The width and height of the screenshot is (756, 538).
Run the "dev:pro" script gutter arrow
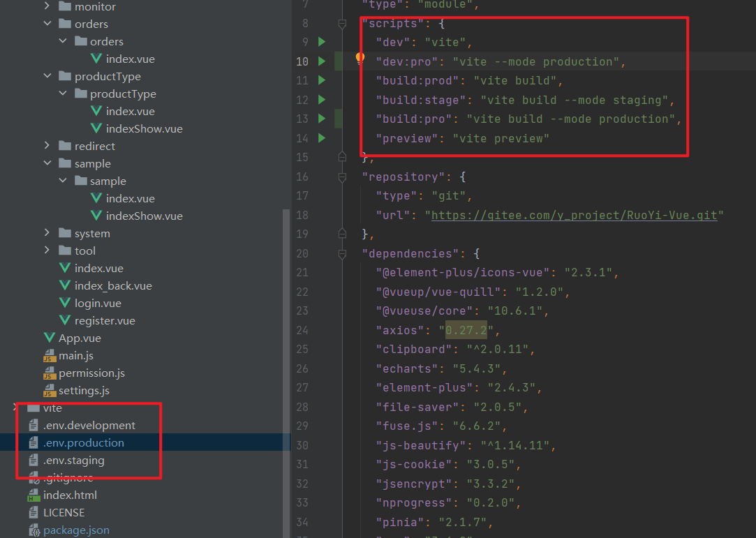click(x=322, y=61)
